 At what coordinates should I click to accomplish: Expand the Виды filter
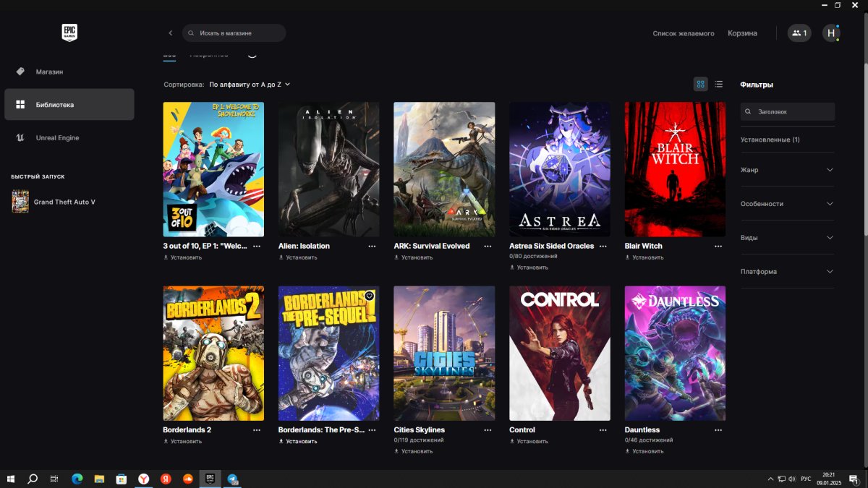[x=787, y=238]
